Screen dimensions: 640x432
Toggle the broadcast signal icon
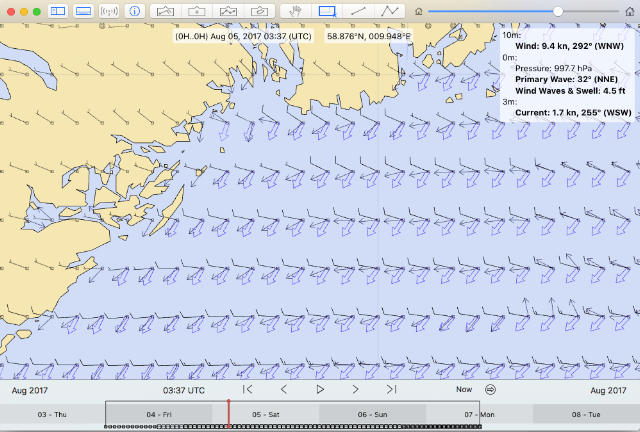point(109,11)
